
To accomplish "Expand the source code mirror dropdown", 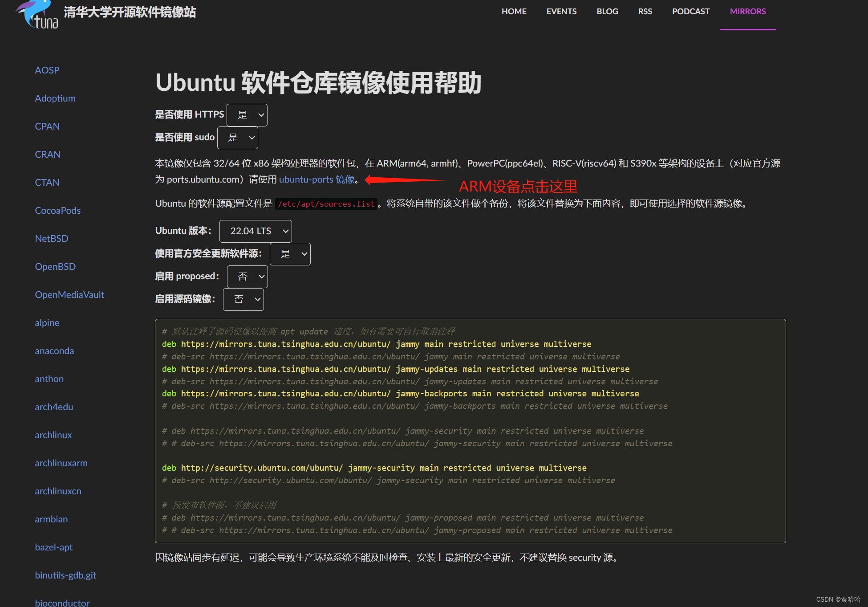I will click(x=243, y=299).
